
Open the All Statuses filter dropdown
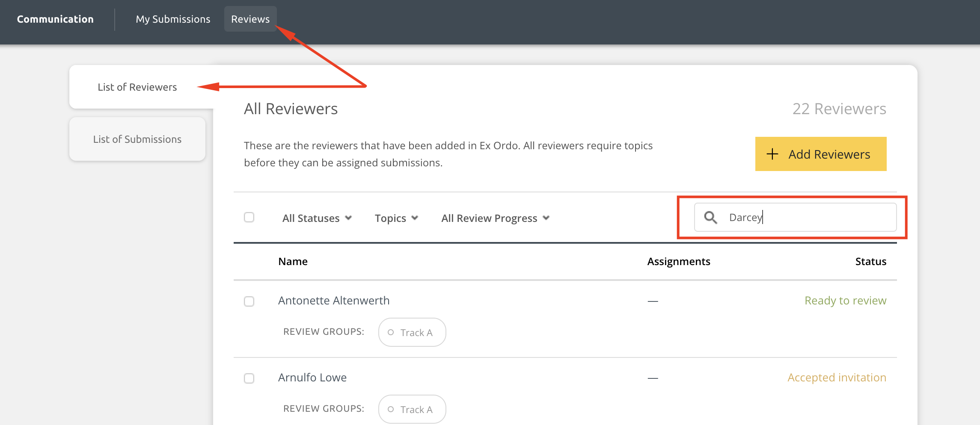click(x=317, y=218)
